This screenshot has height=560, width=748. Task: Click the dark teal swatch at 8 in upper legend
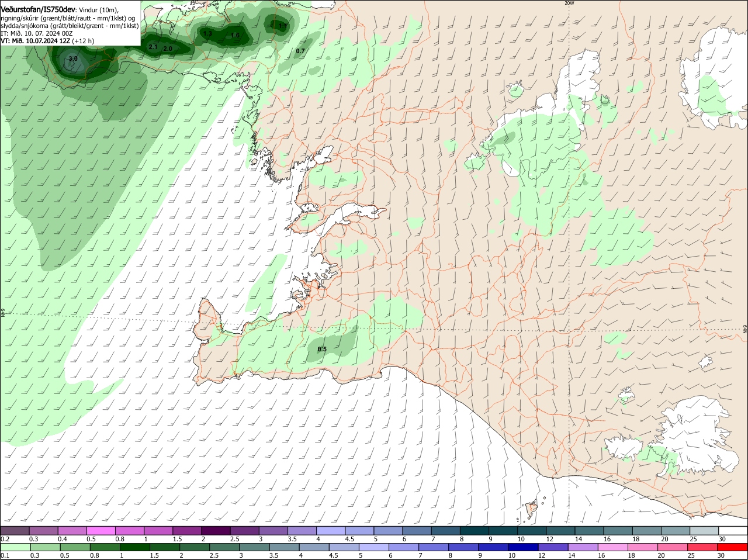tap(475, 530)
